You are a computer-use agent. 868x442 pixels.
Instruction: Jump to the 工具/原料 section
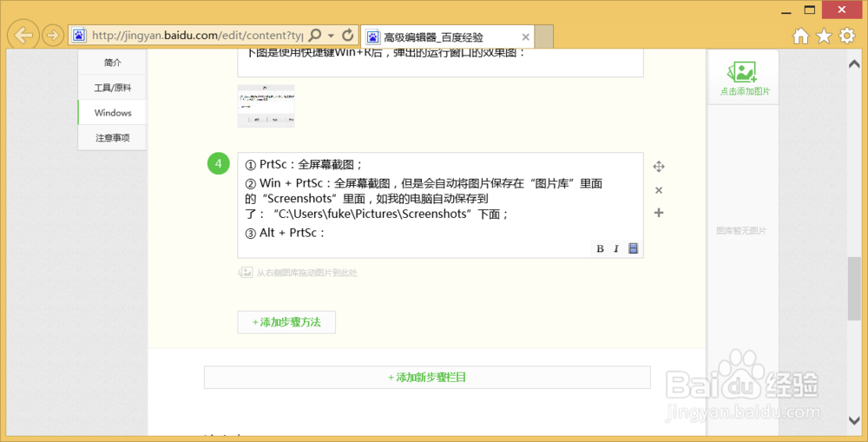click(x=112, y=88)
